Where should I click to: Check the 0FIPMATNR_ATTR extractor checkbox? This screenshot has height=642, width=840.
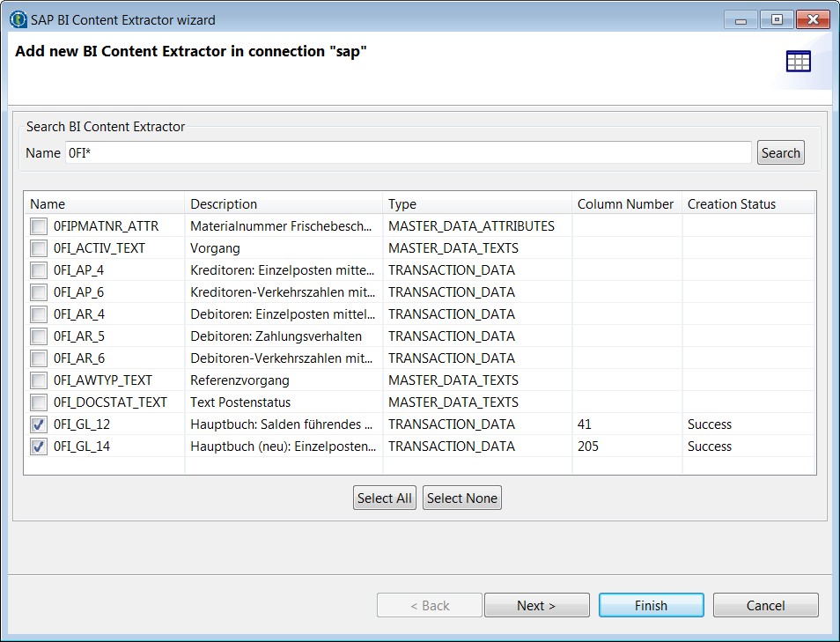click(x=39, y=226)
